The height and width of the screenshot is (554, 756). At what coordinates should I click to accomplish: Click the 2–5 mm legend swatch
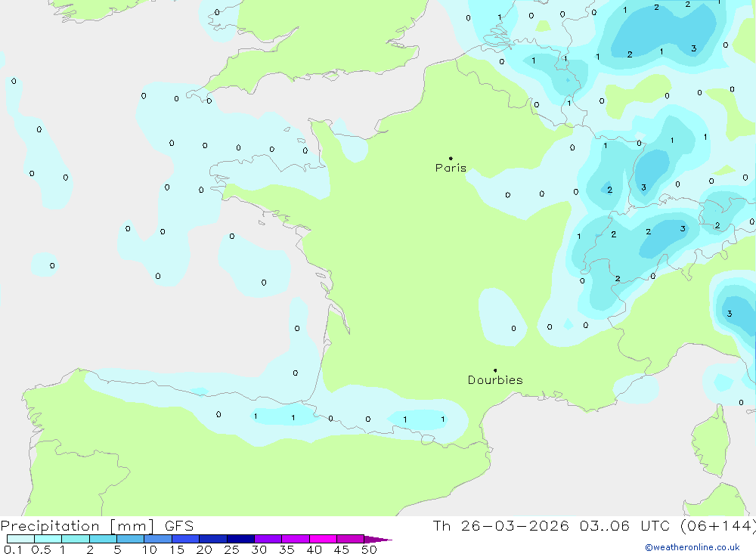click(x=103, y=539)
